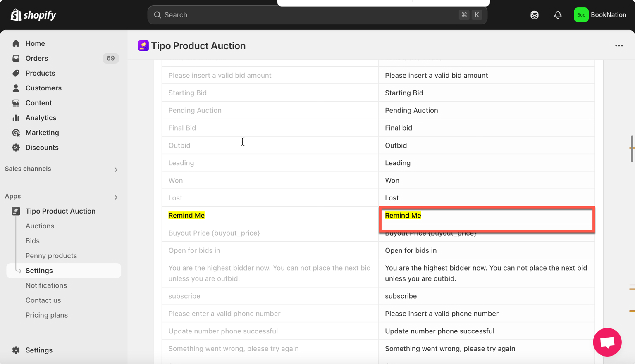Edit the Remind Me translation field
The height and width of the screenshot is (364, 635).
[486, 216]
